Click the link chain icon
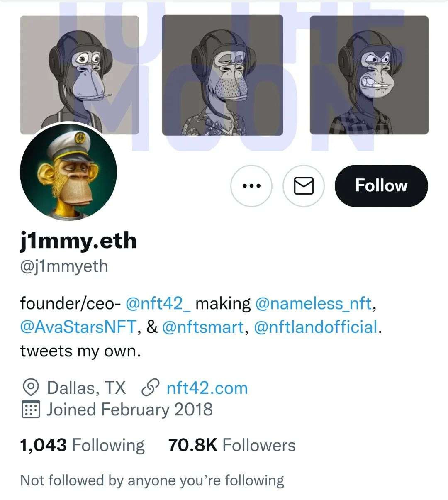448x500 pixels. [151, 388]
